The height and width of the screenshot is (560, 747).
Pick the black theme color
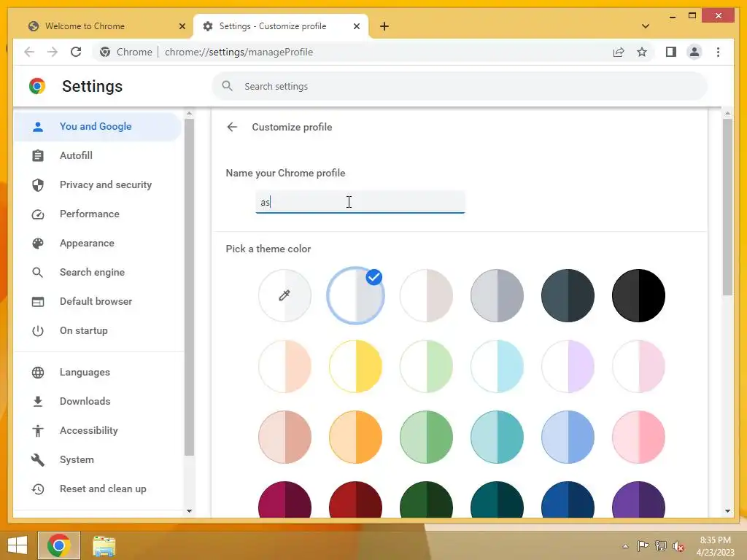click(x=638, y=296)
